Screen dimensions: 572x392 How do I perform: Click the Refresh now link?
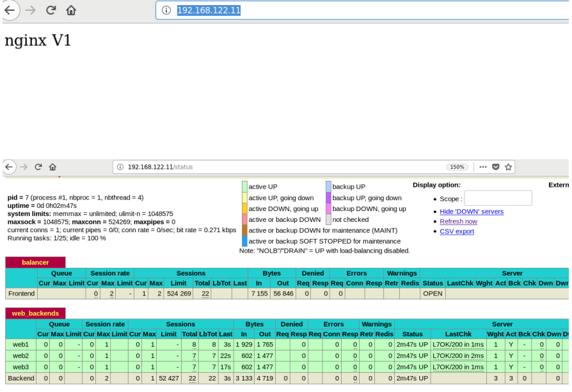tap(458, 221)
